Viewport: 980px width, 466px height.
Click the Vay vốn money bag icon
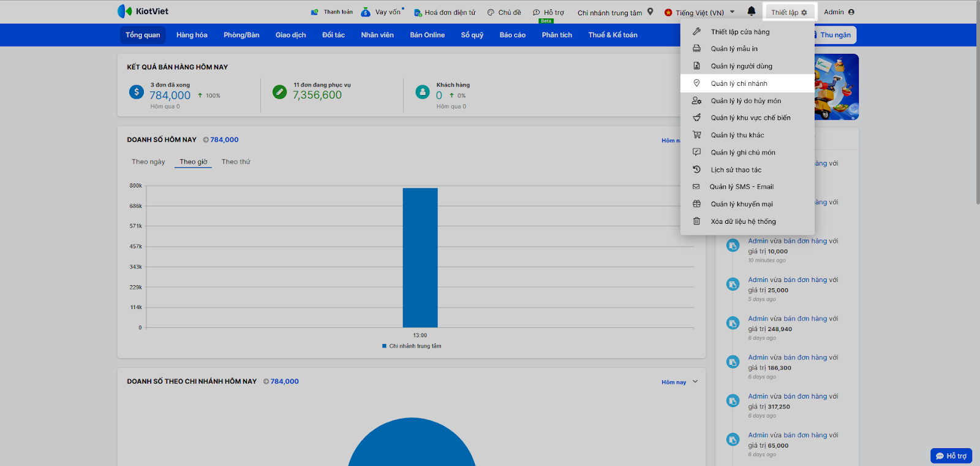point(366,12)
